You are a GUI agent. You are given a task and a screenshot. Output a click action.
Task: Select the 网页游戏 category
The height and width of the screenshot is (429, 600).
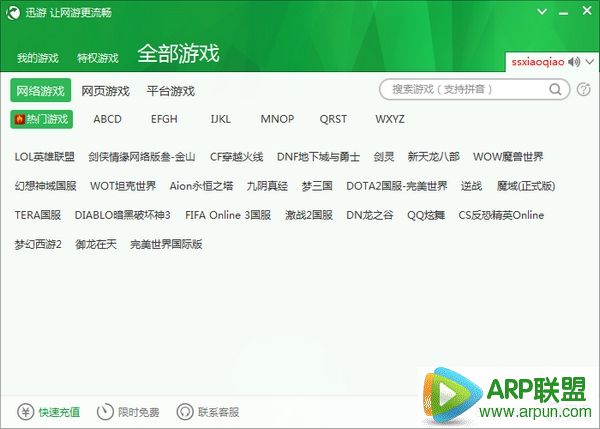point(105,91)
